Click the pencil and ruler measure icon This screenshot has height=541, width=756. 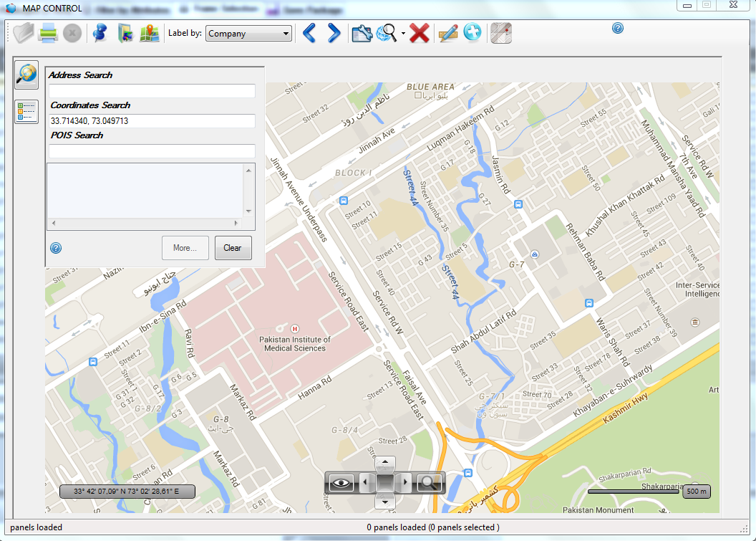pyautogui.click(x=448, y=33)
